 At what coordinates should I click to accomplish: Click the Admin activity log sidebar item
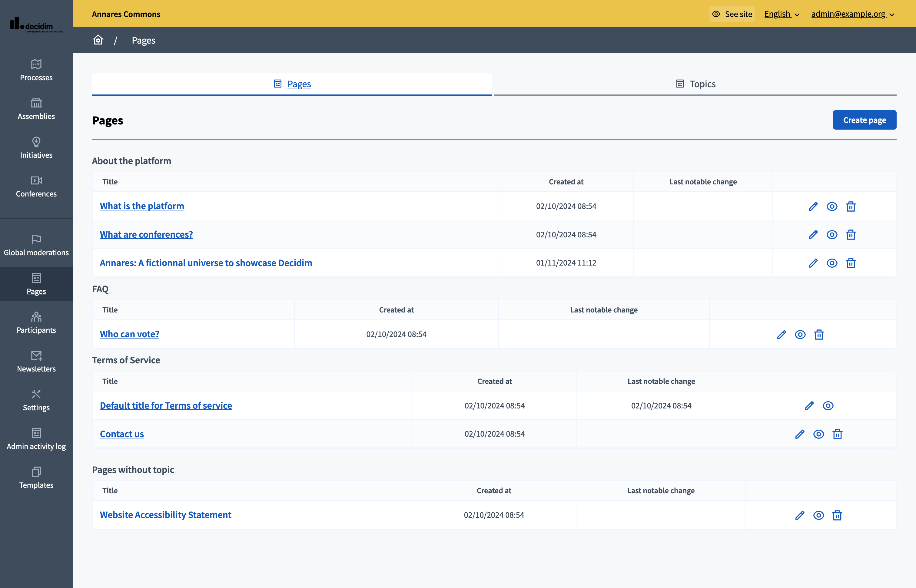[x=36, y=438]
